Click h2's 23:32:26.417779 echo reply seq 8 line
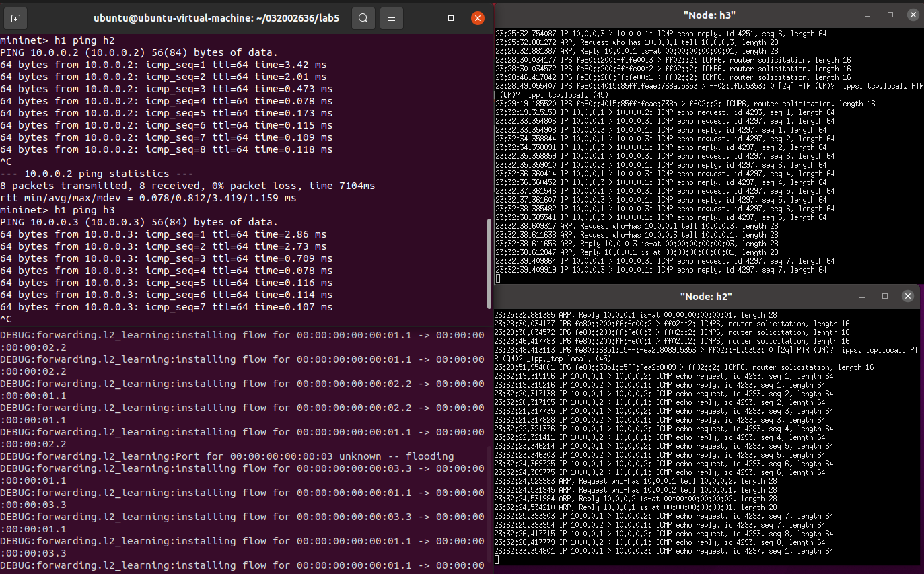The image size is (924, 574). (660, 542)
